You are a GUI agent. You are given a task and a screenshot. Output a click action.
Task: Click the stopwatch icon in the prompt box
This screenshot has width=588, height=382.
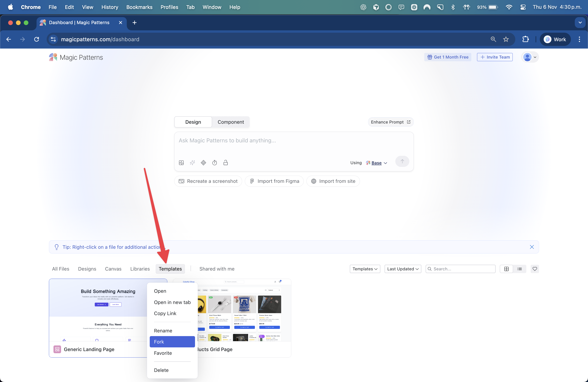[214, 163]
